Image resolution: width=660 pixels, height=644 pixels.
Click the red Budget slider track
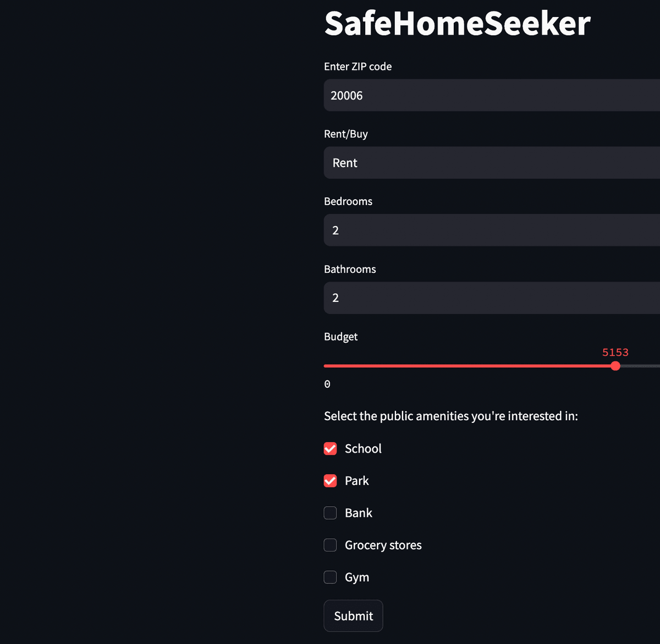[x=468, y=366]
